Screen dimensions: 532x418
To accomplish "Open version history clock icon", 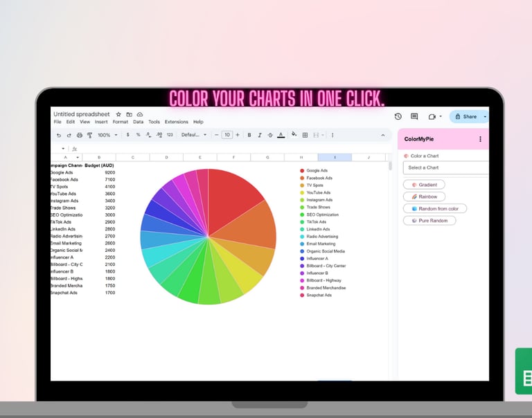I will (x=398, y=117).
